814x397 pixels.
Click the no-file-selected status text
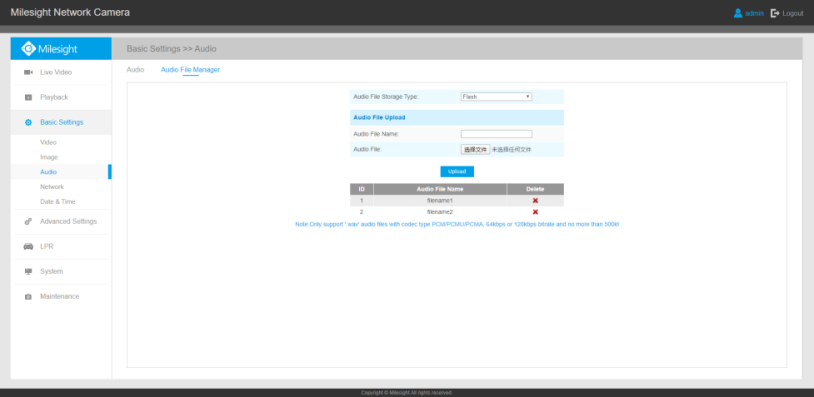(x=511, y=149)
